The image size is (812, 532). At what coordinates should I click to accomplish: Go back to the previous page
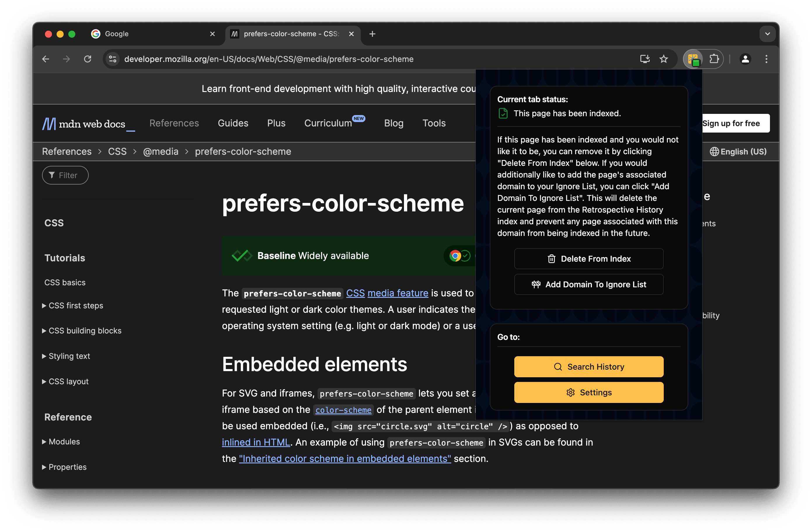point(46,59)
